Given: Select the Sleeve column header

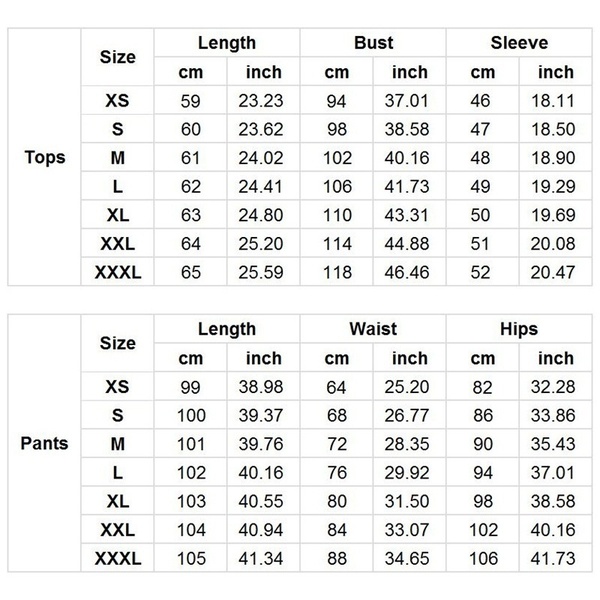Looking at the screenshot, I should 518,43.
